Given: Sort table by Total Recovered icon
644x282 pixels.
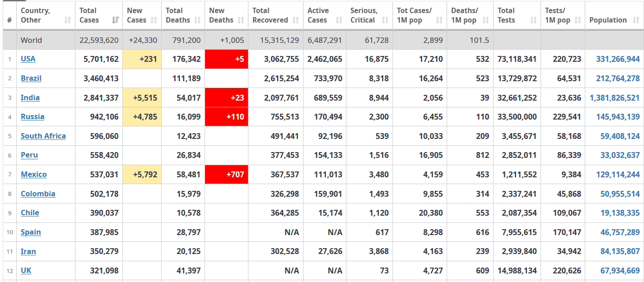Looking at the screenshot, I should [295, 20].
